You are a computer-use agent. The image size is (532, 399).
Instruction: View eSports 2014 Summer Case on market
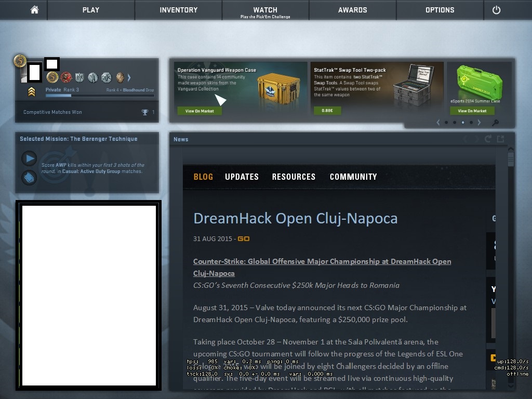point(472,111)
